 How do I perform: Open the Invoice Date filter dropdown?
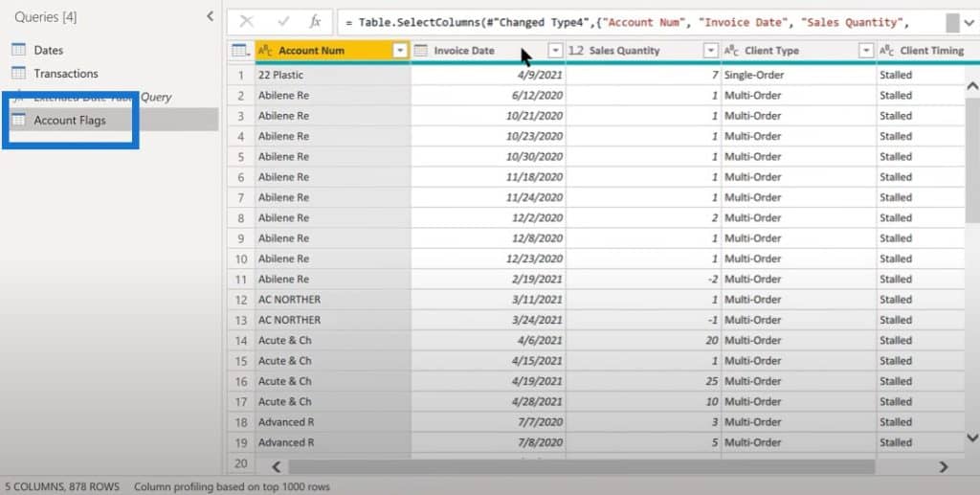point(555,51)
